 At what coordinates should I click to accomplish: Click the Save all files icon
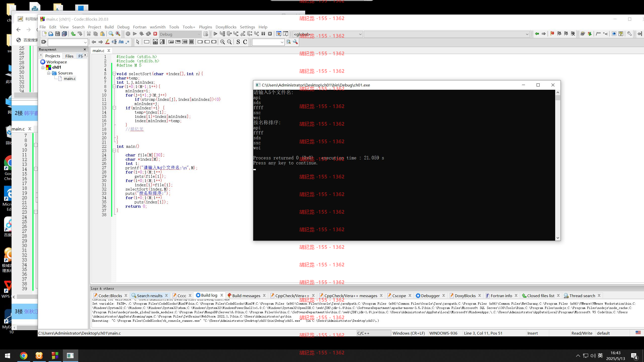64,34
